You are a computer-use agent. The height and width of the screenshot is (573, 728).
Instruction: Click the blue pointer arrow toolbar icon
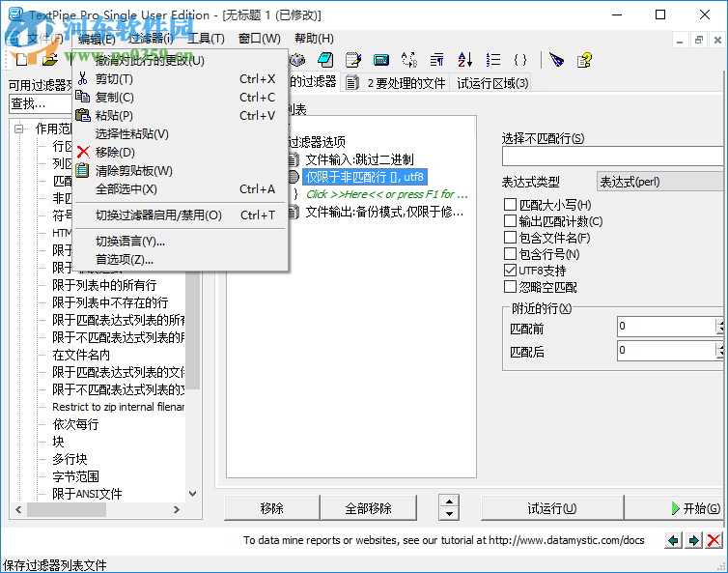556,60
